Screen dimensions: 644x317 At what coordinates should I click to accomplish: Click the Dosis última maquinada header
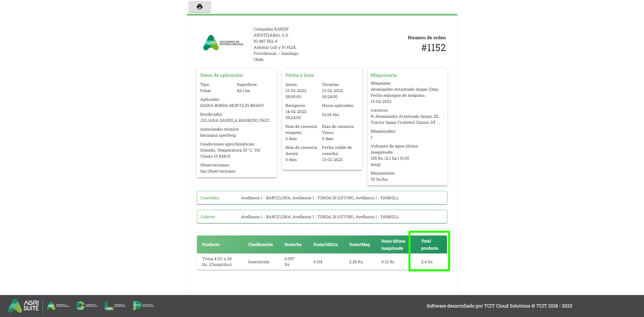393,245
